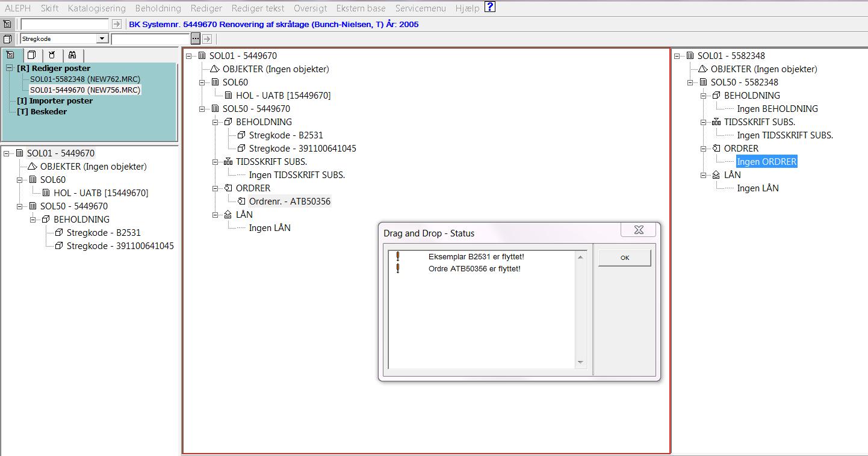The height and width of the screenshot is (456, 868).
Task: Click the blue question mark help icon
Action: point(490,7)
